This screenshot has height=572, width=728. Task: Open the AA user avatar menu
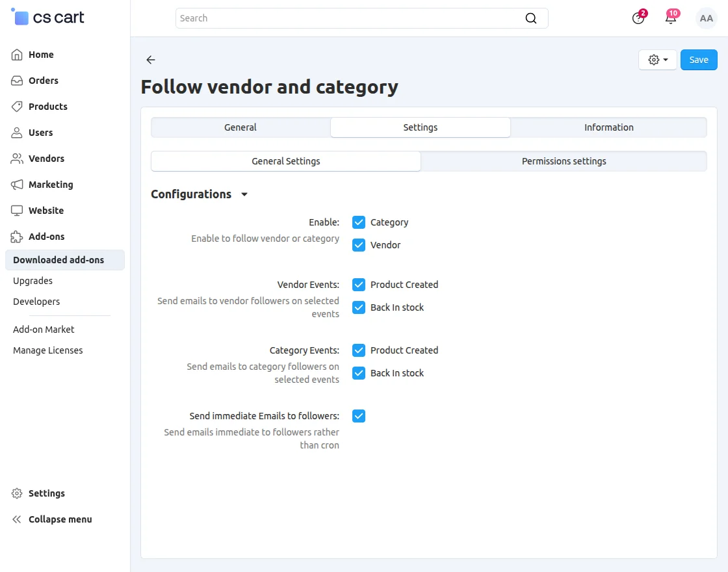706,18
